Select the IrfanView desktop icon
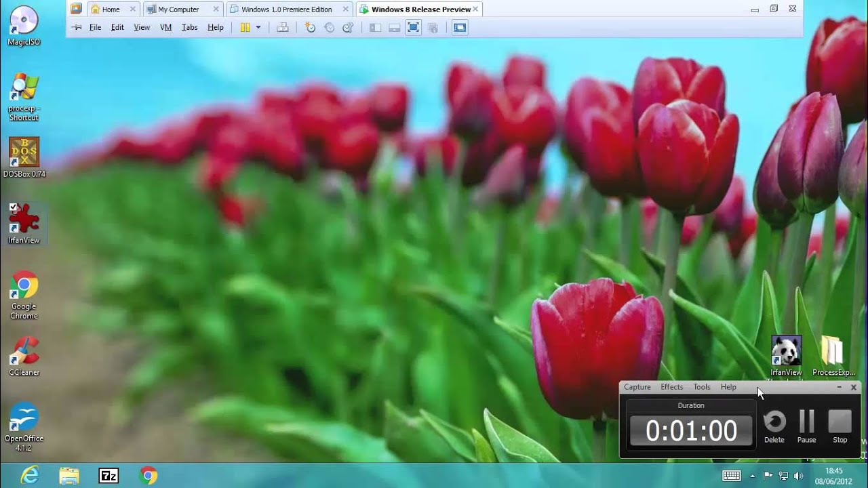Image resolution: width=868 pixels, height=488 pixels. point(24,224)
